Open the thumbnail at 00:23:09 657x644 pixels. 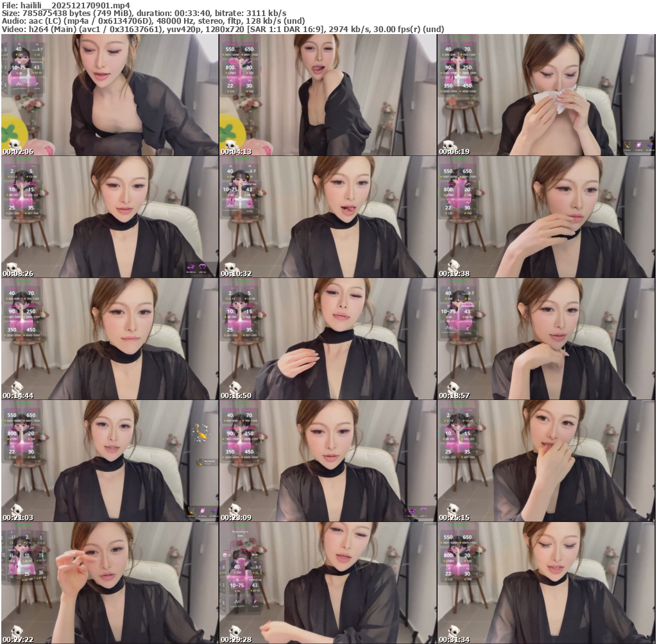click(328, 461)
